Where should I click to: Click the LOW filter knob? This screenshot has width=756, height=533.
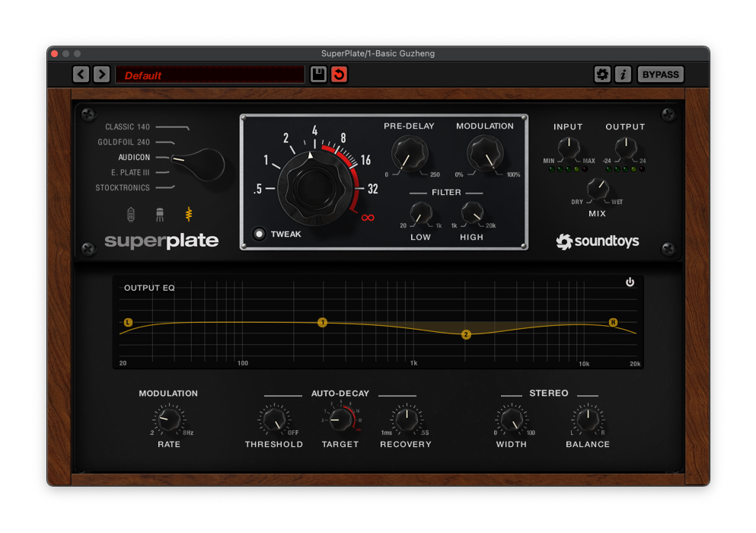pyautogui.click(x=420, y=213)
